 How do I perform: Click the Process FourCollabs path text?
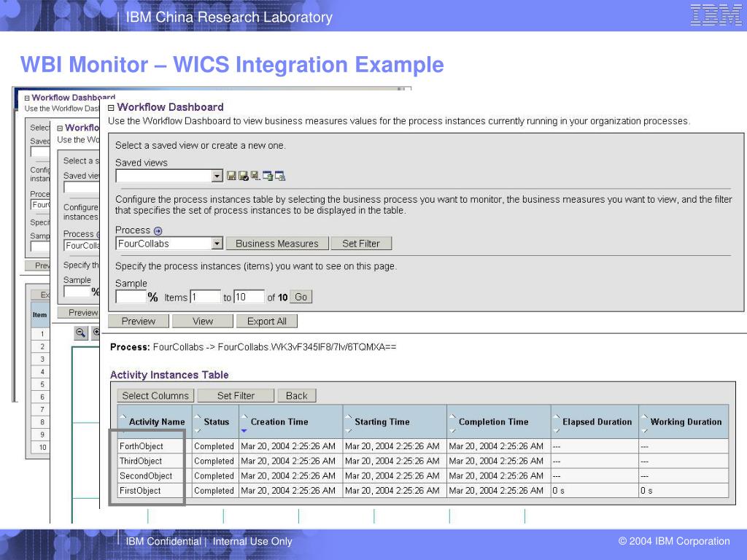[x=253, y=347]
